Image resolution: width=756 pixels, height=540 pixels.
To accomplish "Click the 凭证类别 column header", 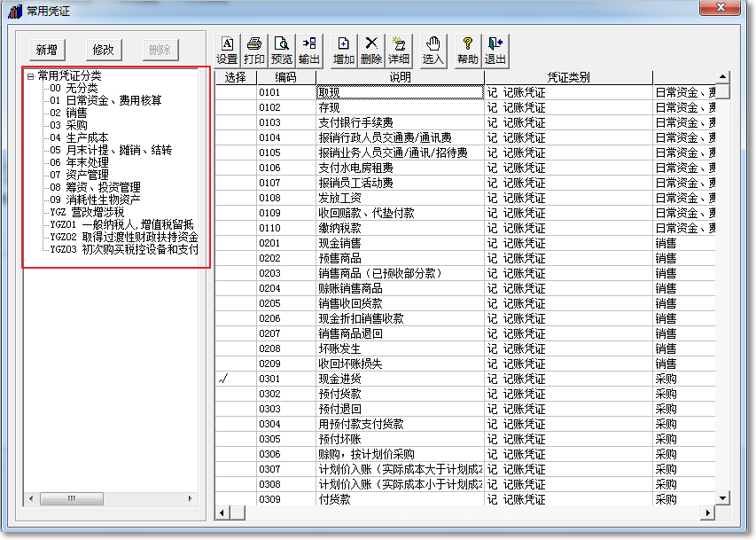I will tap(568, 78).
